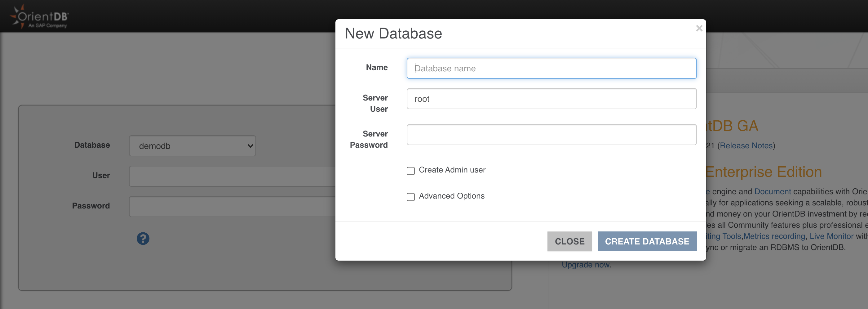Image resolution: width=868 pixels, height=309 pixels.
Task: Close the New Database dialog with X
Action: click(x=699, y=28)
